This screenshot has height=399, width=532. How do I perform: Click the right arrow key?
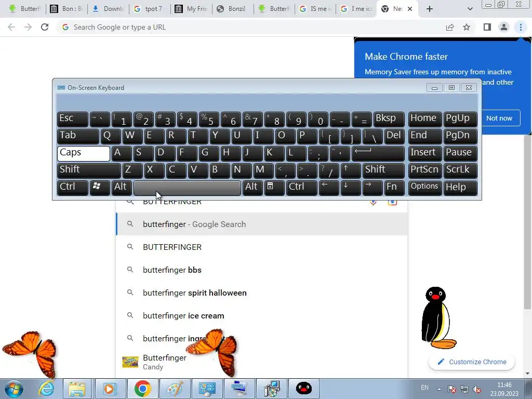pos(373,188)
